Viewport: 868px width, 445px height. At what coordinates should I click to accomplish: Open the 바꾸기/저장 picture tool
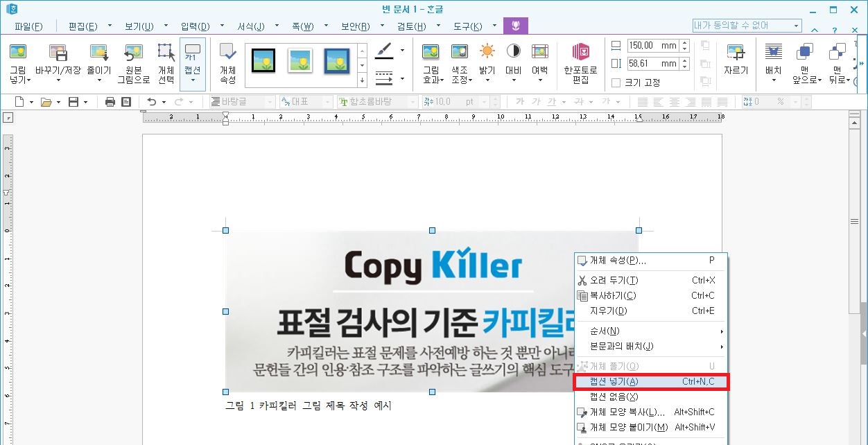tap(58, 64)
